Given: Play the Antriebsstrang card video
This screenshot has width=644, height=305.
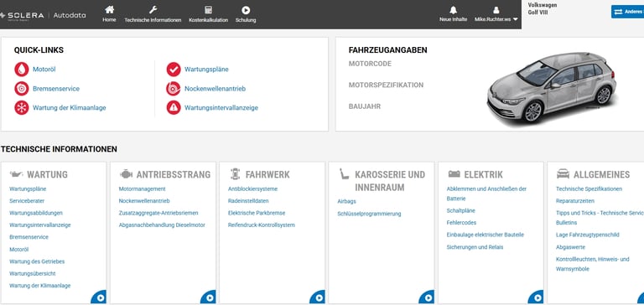Looking at the screenshot, I should (x=209, y=297).
